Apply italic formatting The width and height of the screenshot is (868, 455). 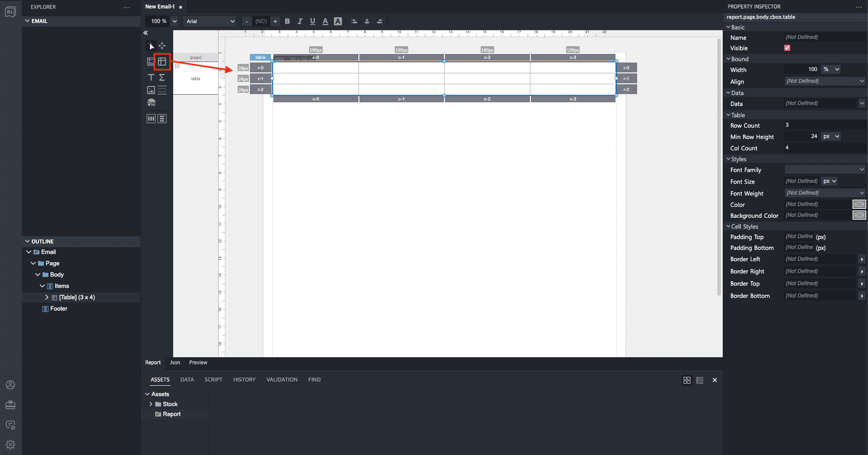coord(300,21)
